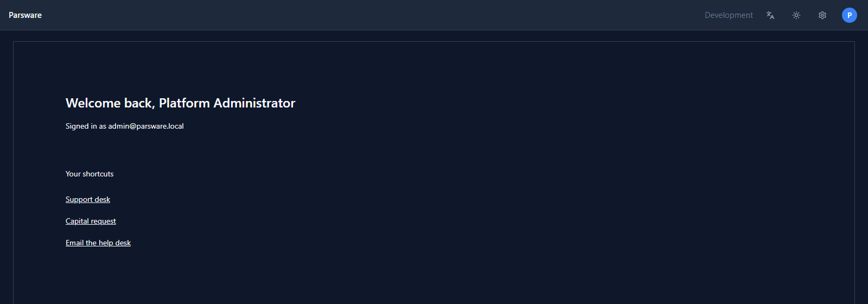Open the Capital request shortcut

click(91, 221)
